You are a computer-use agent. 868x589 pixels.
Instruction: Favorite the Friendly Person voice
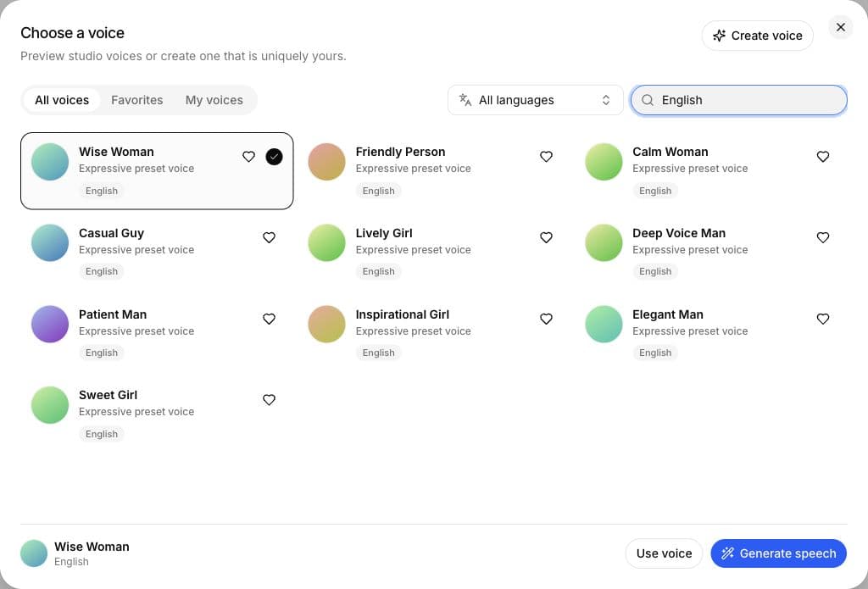click(x=546, y=157)
